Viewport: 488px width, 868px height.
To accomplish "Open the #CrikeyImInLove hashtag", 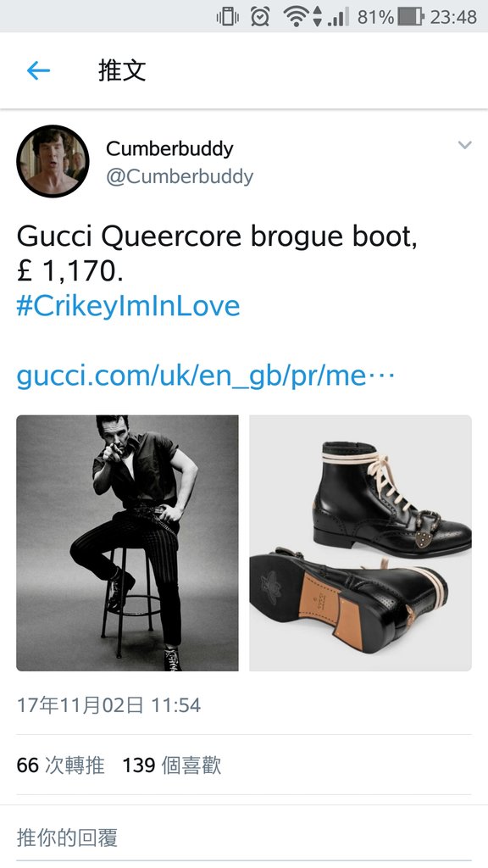I will click(x=128, y=306).
